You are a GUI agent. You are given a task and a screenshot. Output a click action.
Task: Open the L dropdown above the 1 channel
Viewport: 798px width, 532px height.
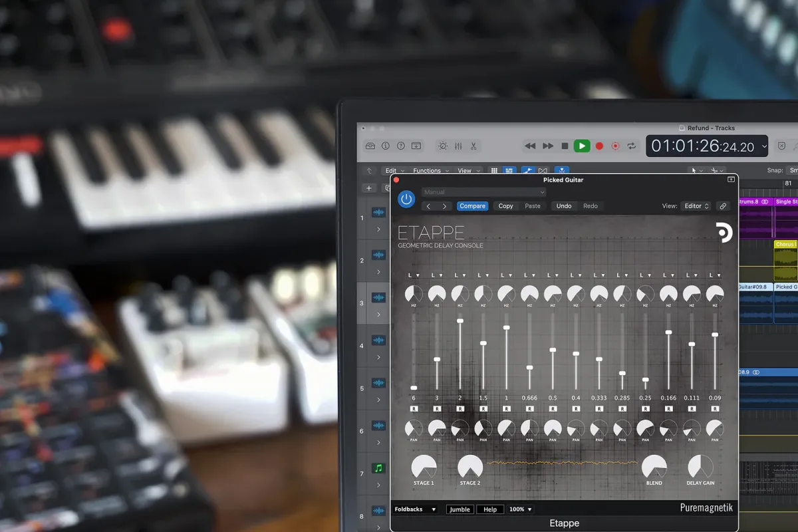coord(506,275)
